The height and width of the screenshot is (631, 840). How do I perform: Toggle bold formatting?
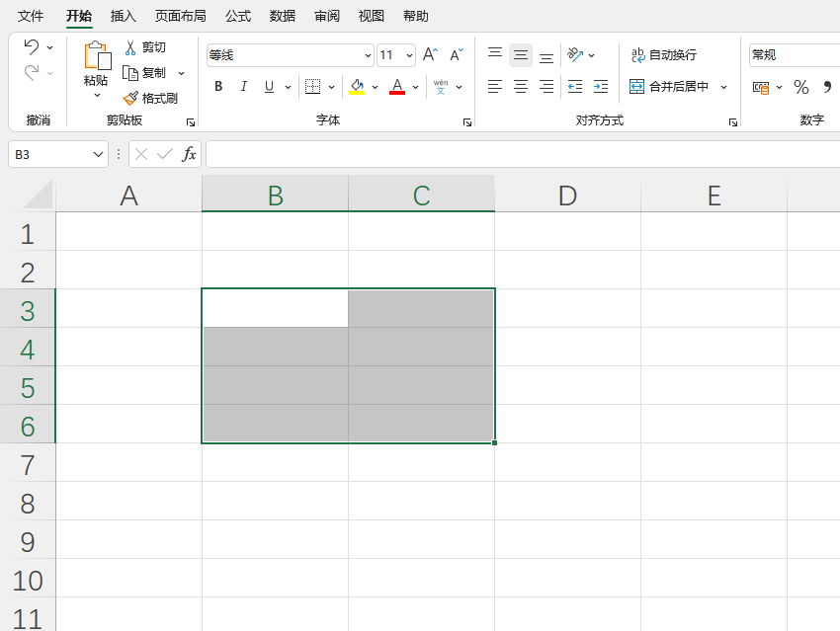tap(218, 86)
